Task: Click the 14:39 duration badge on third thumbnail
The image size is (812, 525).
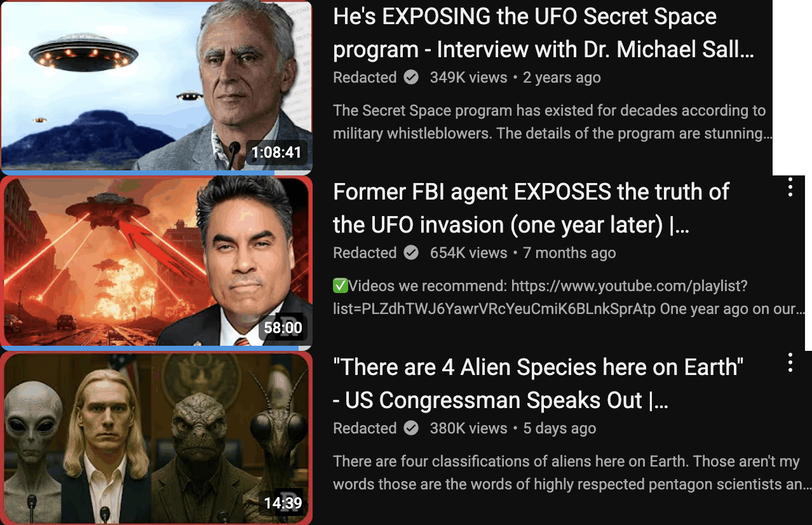Action: 283,503
